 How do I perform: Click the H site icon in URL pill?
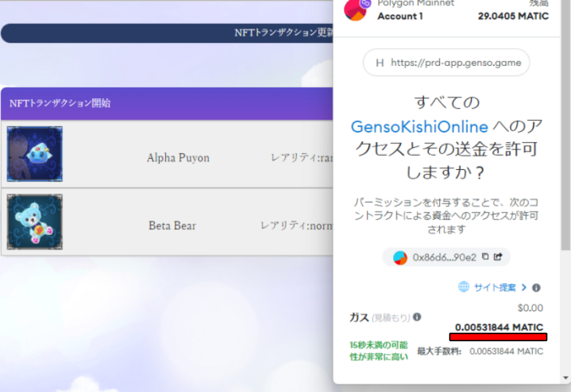380,63
